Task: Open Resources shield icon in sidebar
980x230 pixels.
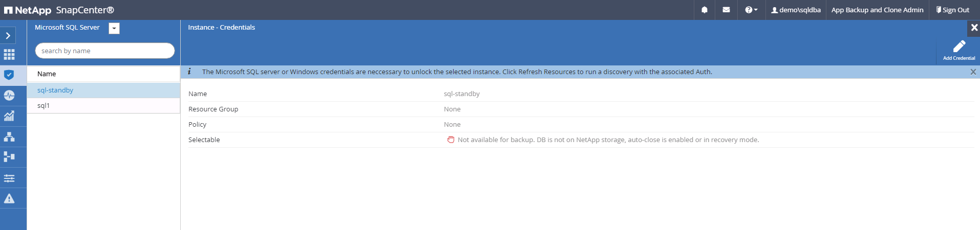Action: click(9, 75)
